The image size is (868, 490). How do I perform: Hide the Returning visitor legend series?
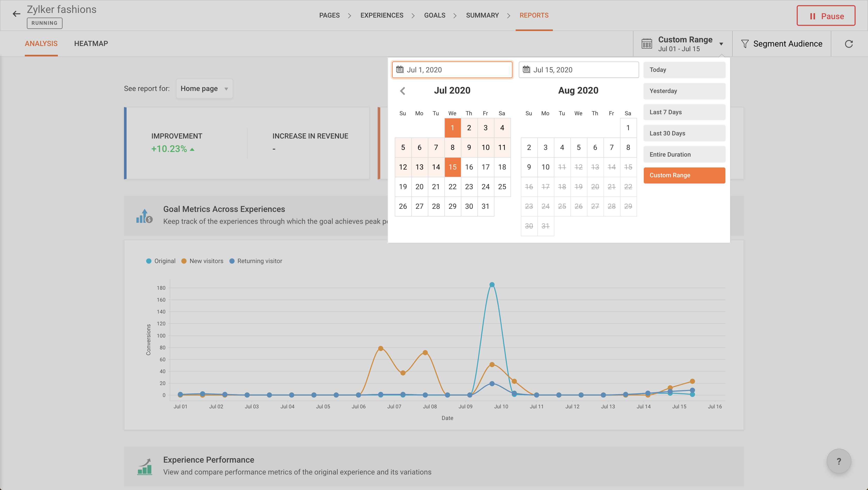(x=256, y=261)
